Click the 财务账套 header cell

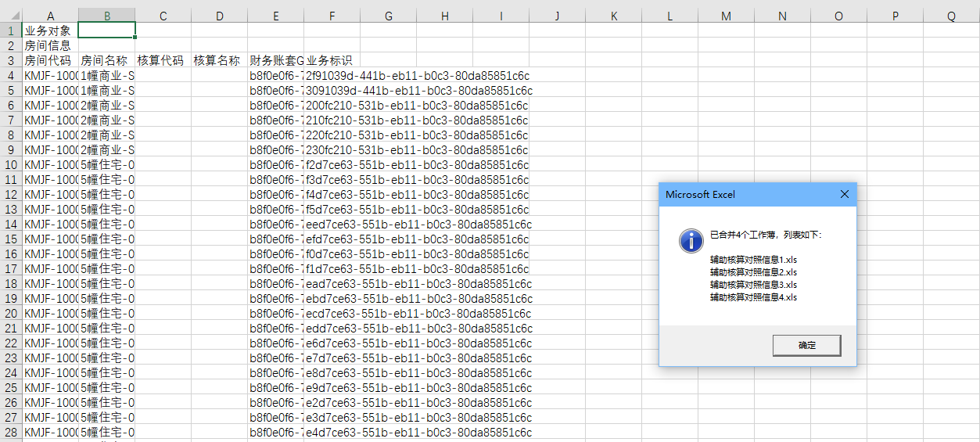tap(276, 60)
